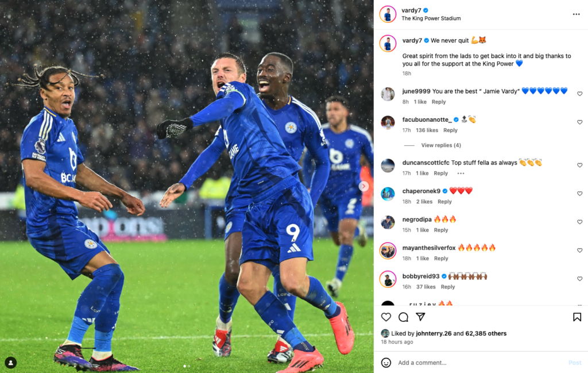Open options dots on duncanscottlcfc comment
This screenshot has width=588, height=373.
pyautogui.click(x=461, y=174)
